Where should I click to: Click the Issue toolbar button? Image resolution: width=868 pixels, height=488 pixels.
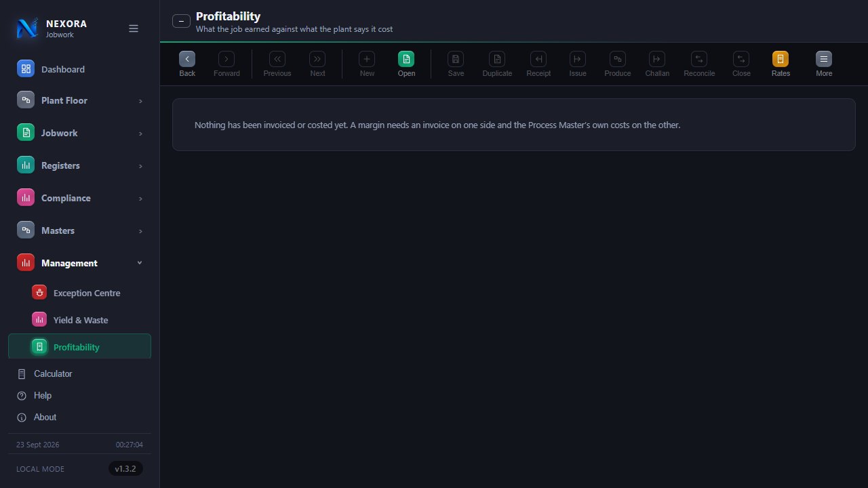pyautogui.click(x=578, y=64)
